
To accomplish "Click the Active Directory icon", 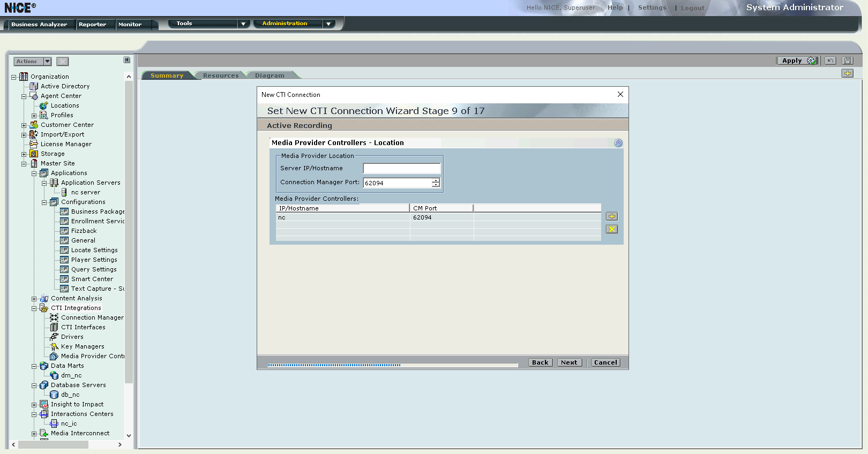I will coord(34,86).
